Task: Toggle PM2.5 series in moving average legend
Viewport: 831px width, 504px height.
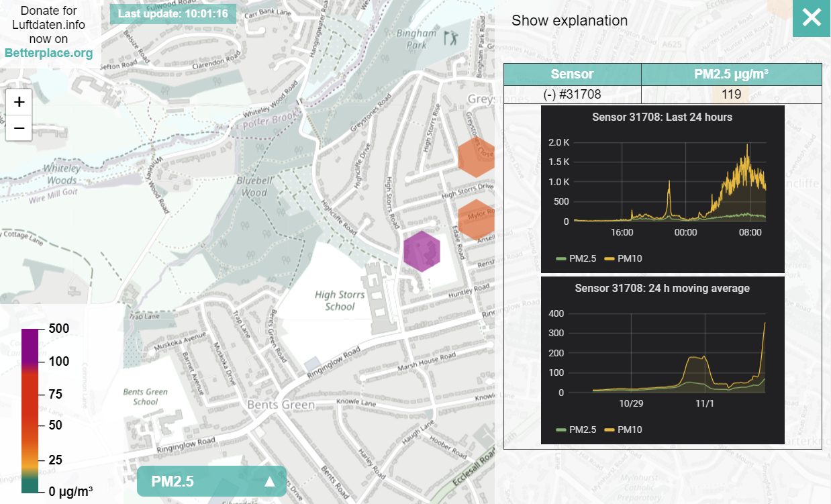Action: click(x=576, y=430)
